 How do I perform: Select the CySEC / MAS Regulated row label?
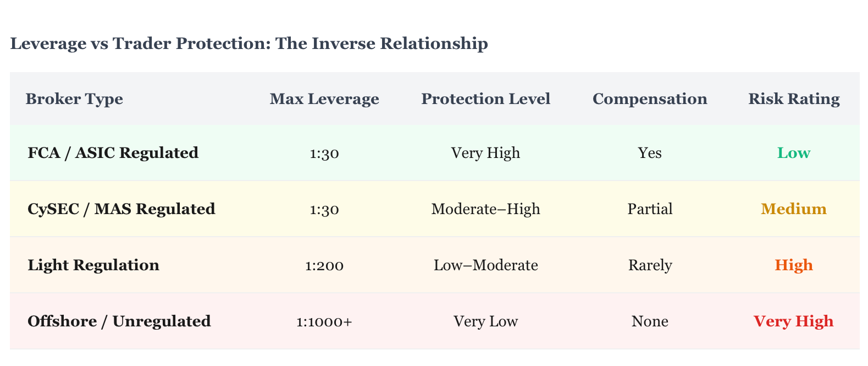[121, 209]
